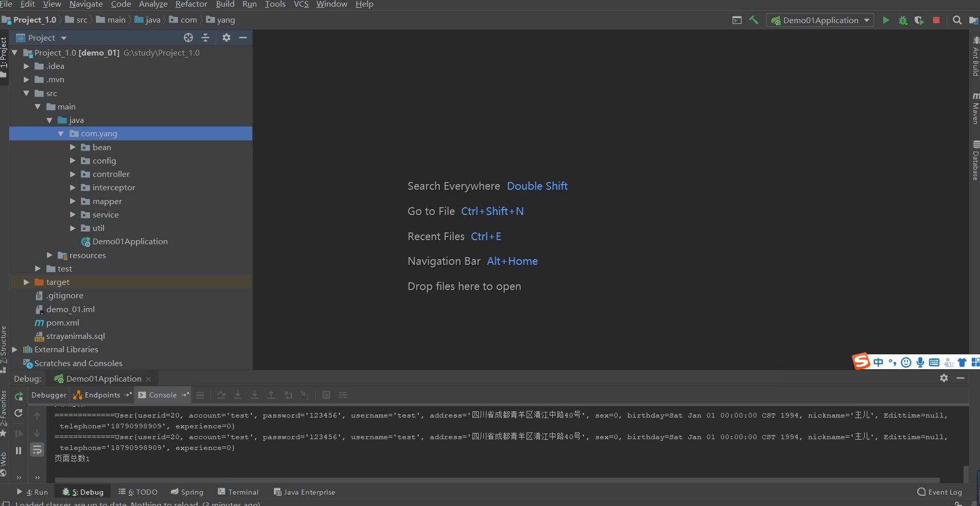
Task: Switch to the Debugger tab
Action: tap(49, 395)
